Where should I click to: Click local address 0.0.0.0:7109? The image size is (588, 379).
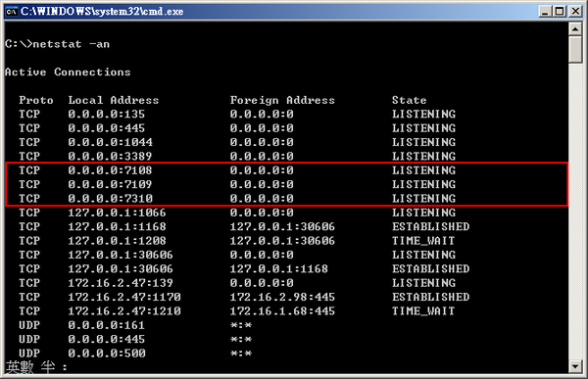point(110,184)
